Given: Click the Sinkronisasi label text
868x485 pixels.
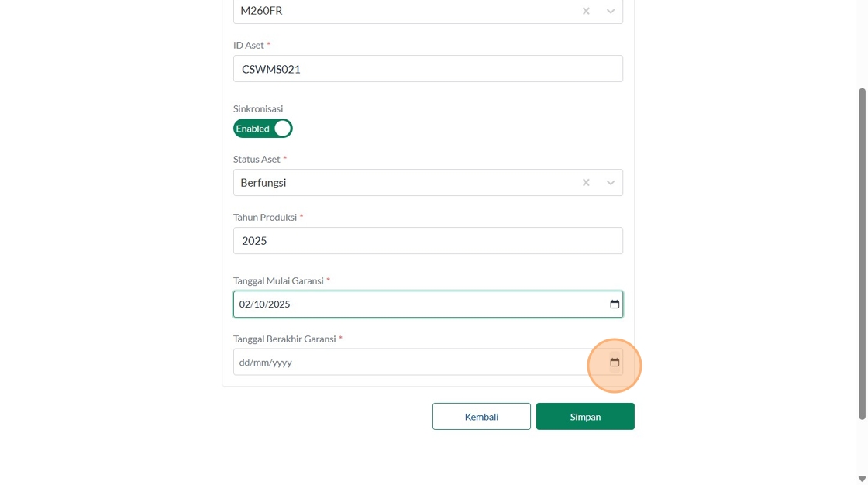Looking at the screenshot, I should [x=258, y=109].
